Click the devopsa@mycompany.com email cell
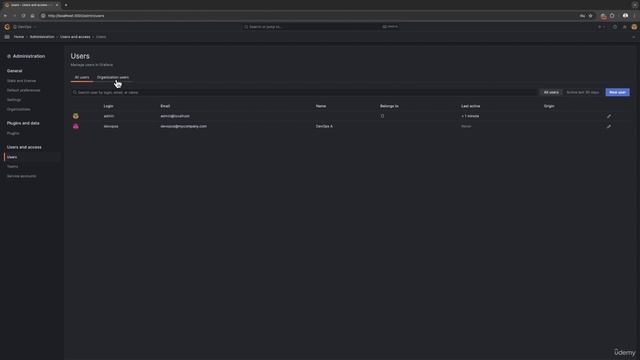 (183, 127)
